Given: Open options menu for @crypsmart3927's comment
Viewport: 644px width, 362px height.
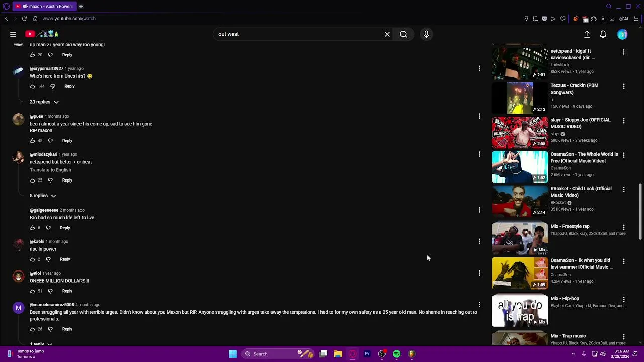Looking at the screenshot, I should coord(479,68).
